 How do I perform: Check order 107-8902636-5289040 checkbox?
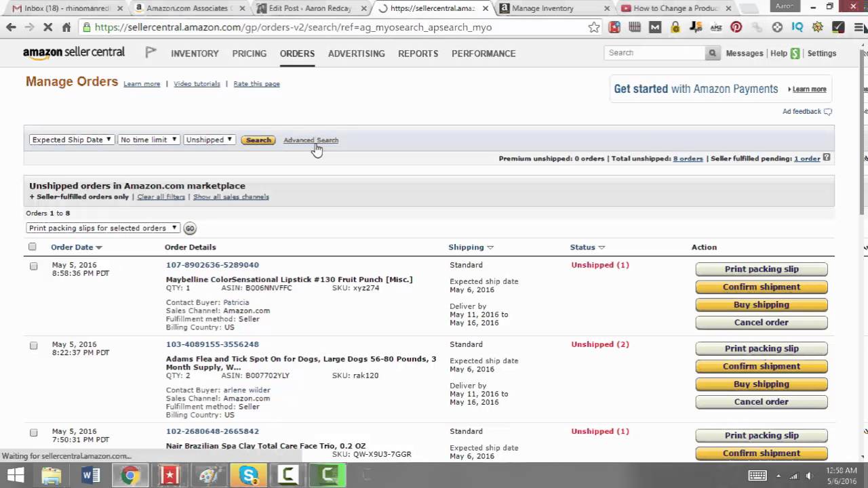coord(34,266)
